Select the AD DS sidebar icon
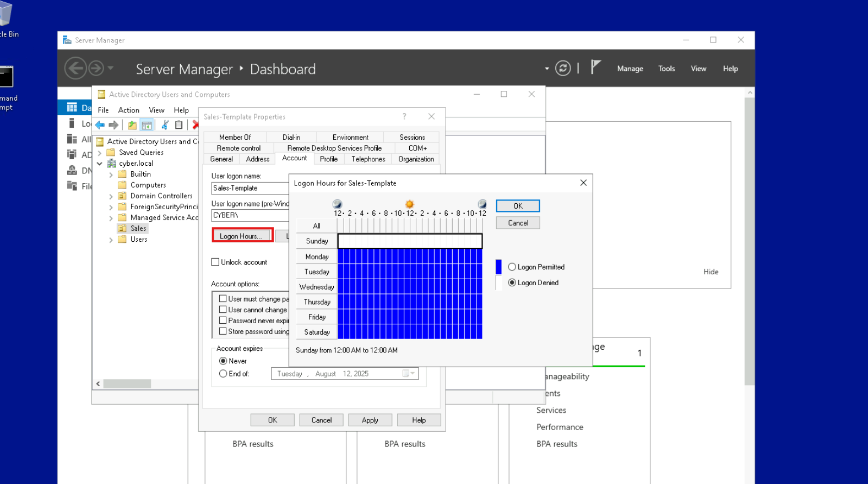Viewport: 868px width, 484px height. tap(72, 155)
